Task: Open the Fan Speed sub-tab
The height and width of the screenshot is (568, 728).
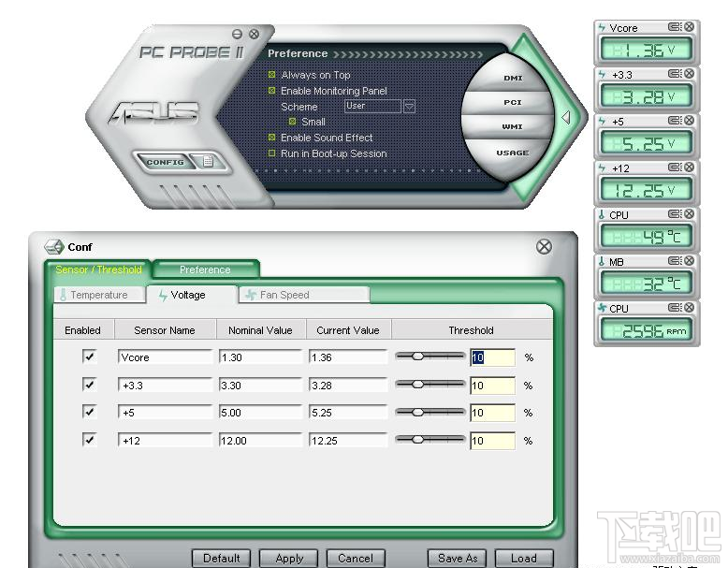Action: (x=303, y=295)
